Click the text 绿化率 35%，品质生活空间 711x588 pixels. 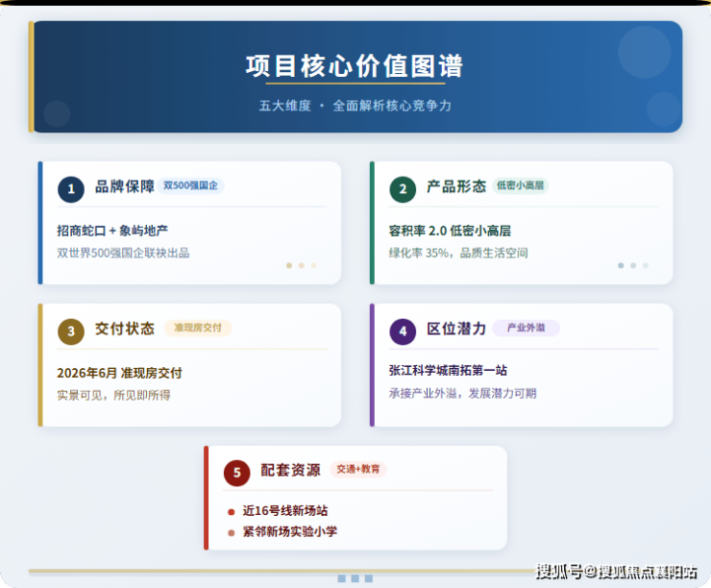[458, 253]
